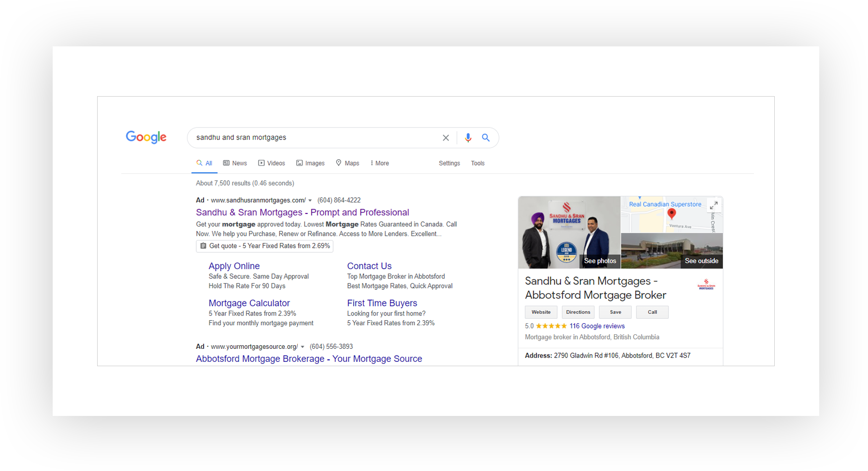Viewport: 868px width, 471px height.
Task: Click See outside street view thumbnail
Action: [701, 261]
